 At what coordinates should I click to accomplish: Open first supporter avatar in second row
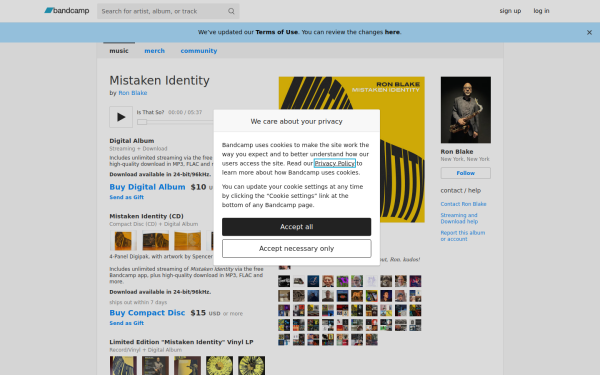(284, 296)
